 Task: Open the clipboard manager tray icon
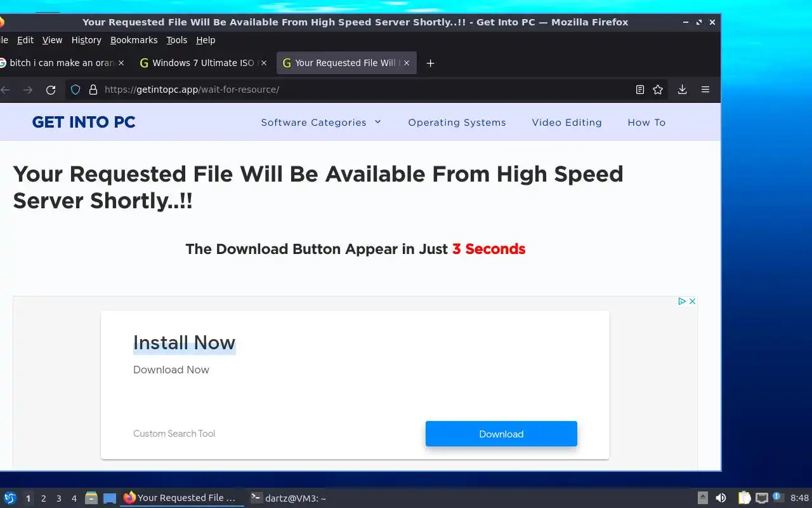point(744,498)
